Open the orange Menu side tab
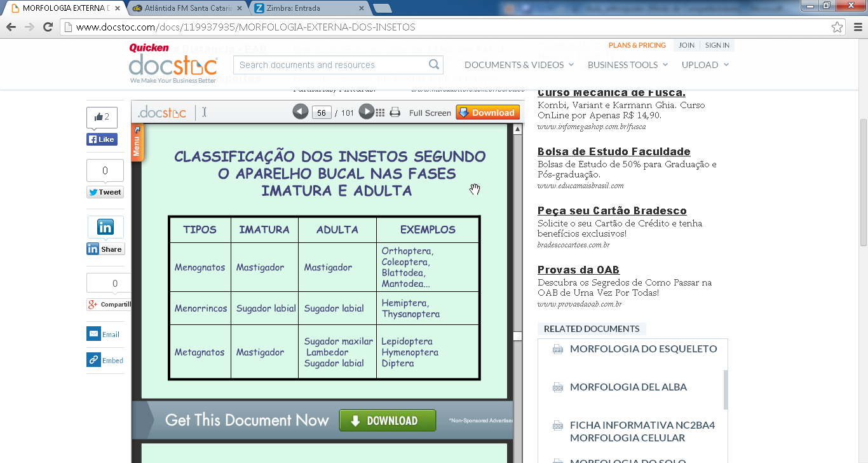868x463 pixels. (x=137, y=143)
